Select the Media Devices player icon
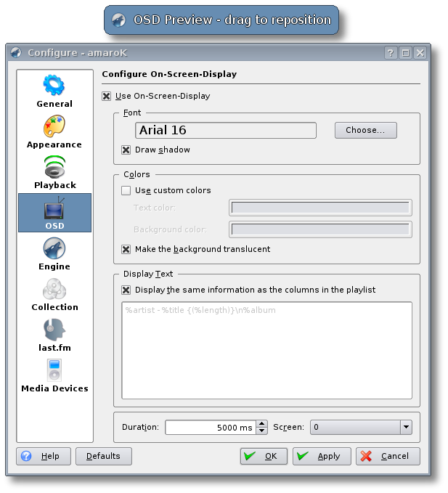This screenshot has width=448, height=493. click(54, 370)
